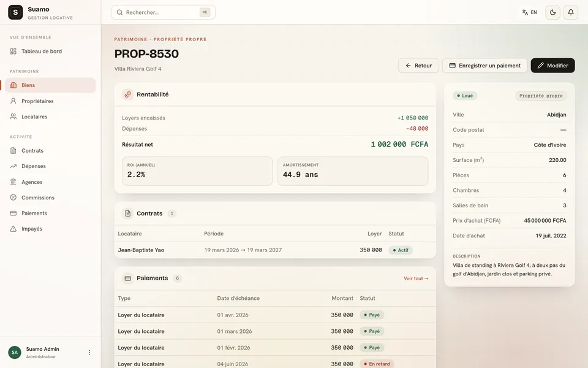Click the ROI (annuel) 2.2% card
The image size is (588, 368).
pyautogui.click(x=197, y=171)
